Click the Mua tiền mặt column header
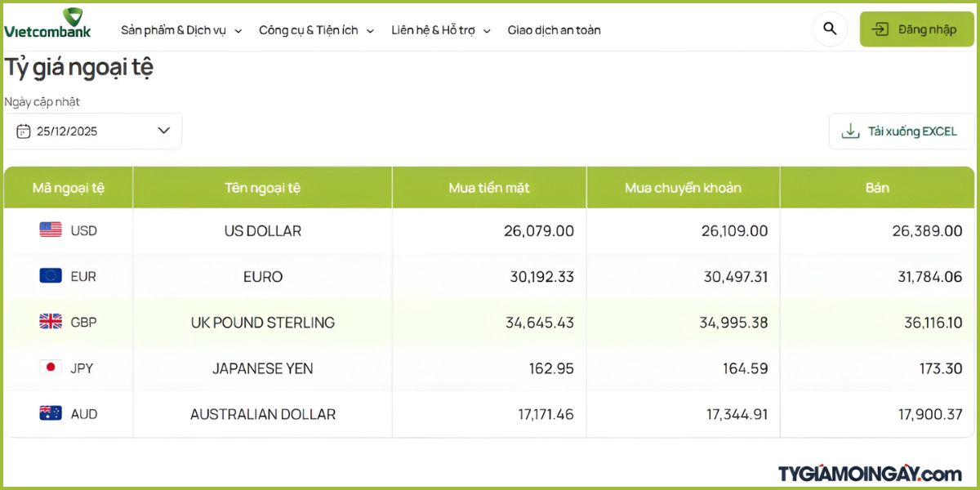Image resolution: width=980 pixels, height=490 pixels. 489,188
